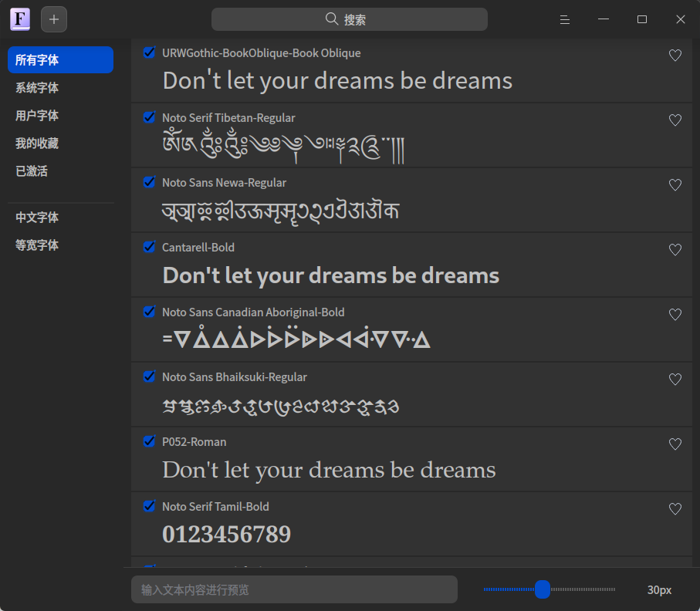Toggle the P052-Roman font checkbox
Viewport: 700px width, 611px height.
pos(149,441)
